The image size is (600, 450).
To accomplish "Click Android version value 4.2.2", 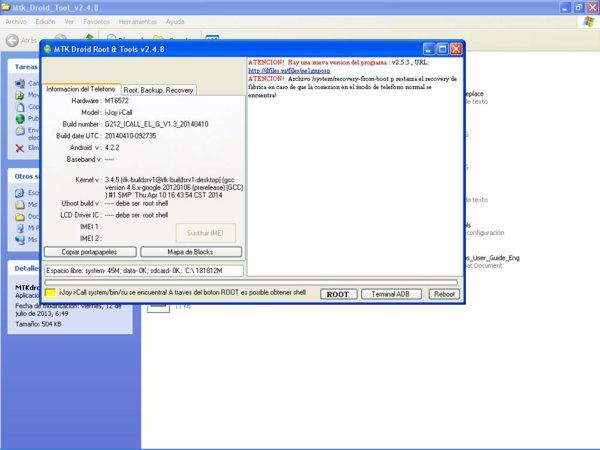I will [x=112, y=148].
